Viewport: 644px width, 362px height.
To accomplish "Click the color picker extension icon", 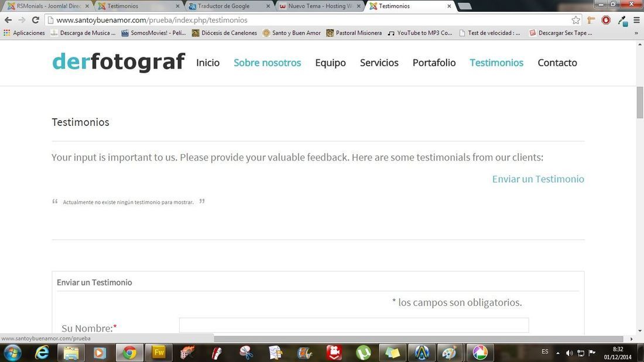I will 622,21.
